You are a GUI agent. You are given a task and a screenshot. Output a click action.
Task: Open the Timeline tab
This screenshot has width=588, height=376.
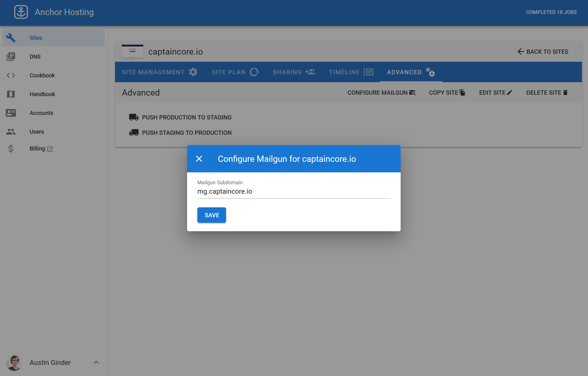[x=351, y=72]
